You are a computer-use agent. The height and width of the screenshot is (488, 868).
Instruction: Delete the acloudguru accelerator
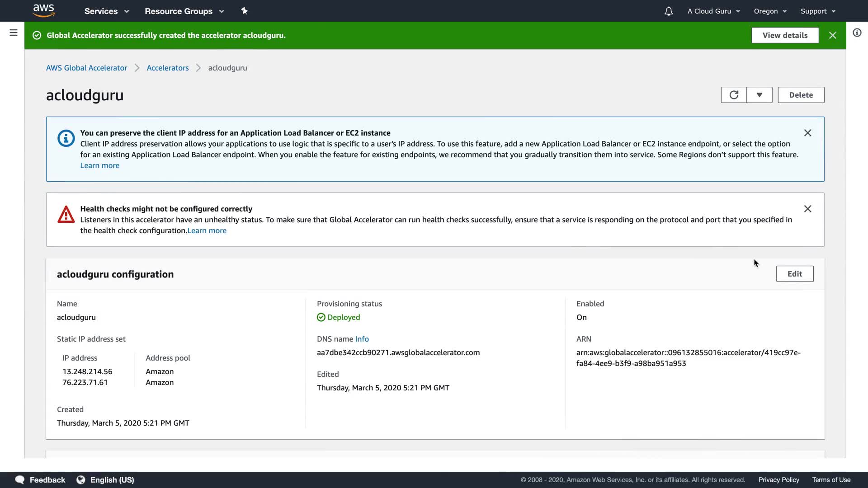(801, 95)
